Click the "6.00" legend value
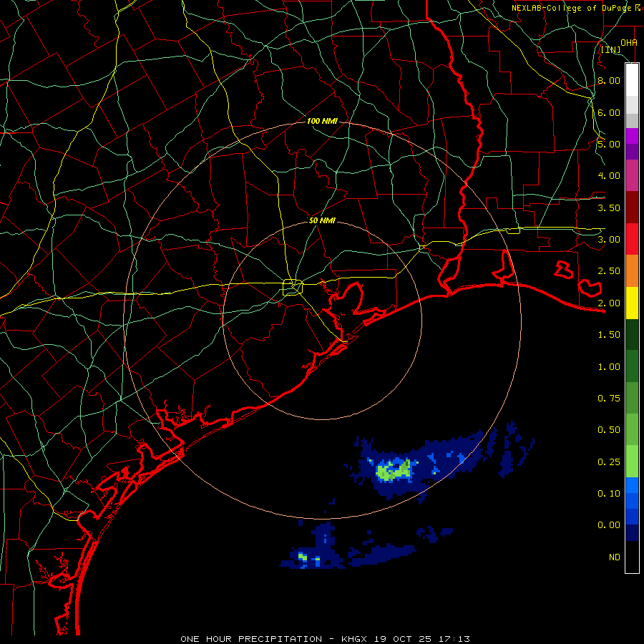 click(x=609, y=112)
